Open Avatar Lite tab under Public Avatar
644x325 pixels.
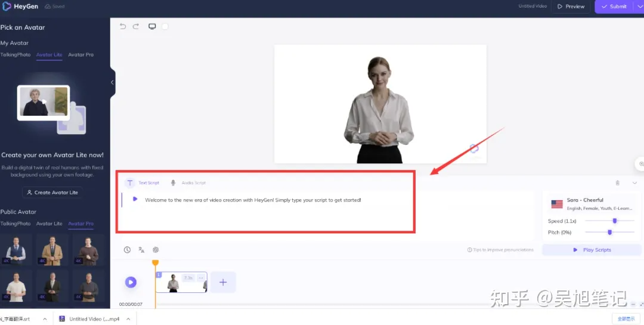pos(49,224)
